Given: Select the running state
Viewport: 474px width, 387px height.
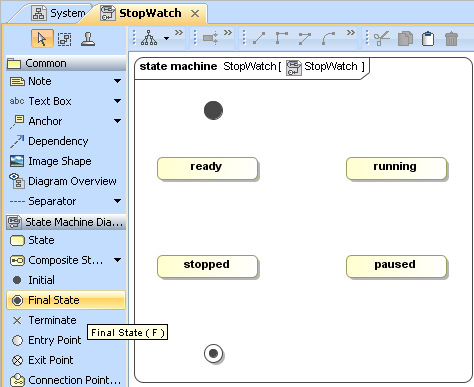Looking at the screenshot, I should (x=396, y=169).
